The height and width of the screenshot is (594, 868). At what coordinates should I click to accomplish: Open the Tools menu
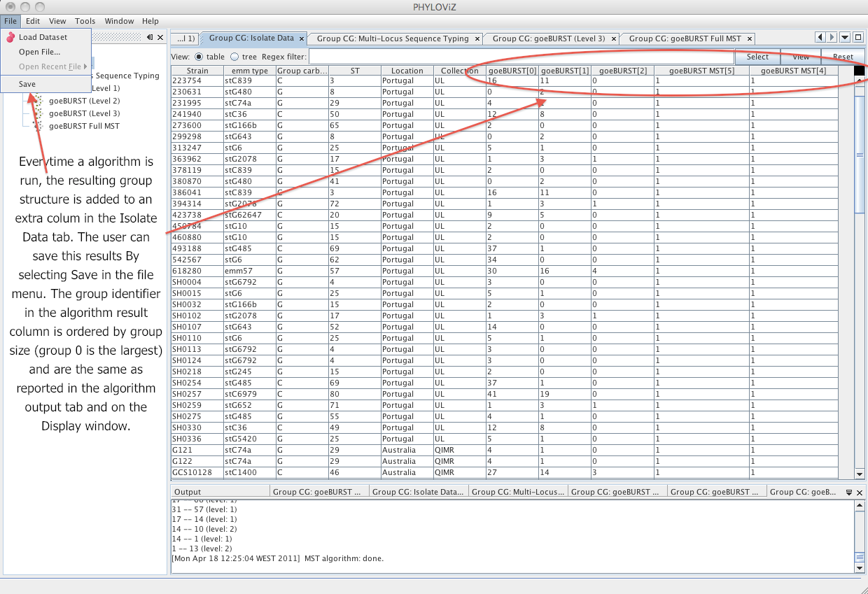point(85,21)
